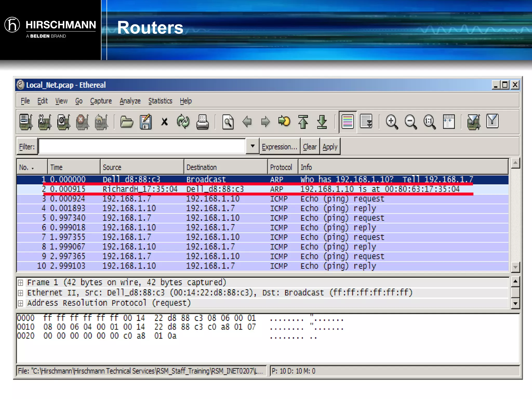The image size is (532, 399).
Task: Select packet 1 ARP Who has 192.168.1.10
Action: (263, 179)
